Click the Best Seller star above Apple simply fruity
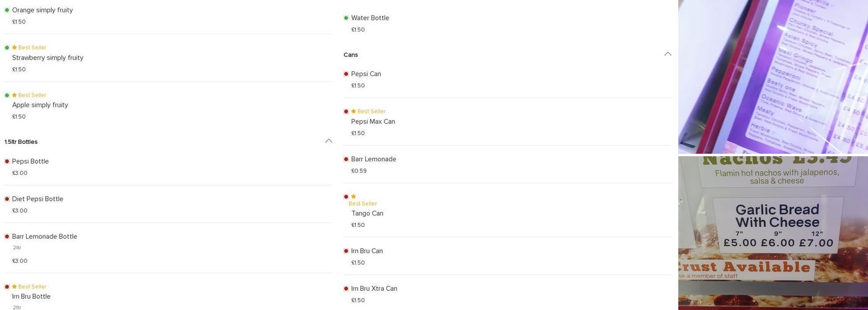 [x=14, y=95]
